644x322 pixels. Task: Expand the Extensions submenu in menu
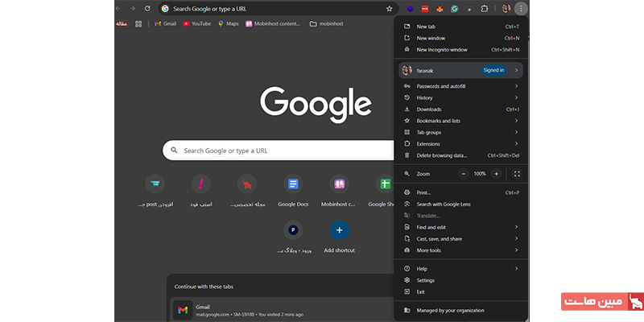pyautogui.click(x=460, y=144)
